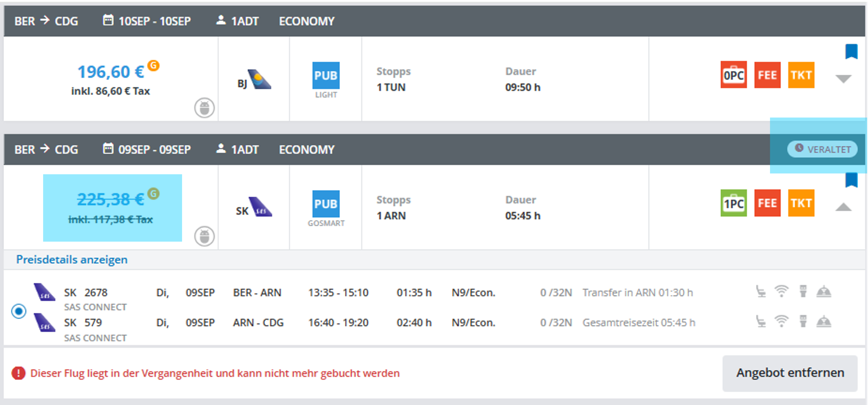The image size is (868, 405).
Task: Click the VERALTET status badge
Action: coord(822,149)
